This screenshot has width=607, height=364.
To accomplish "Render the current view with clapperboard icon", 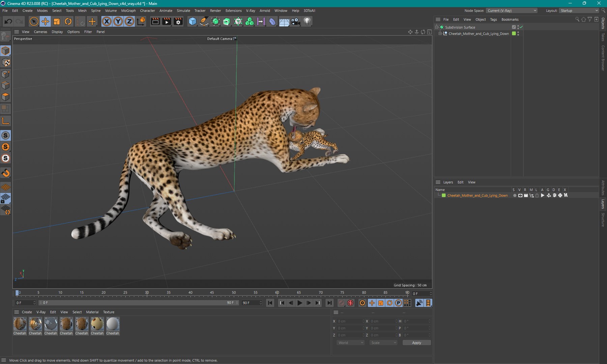I will 155,22.
